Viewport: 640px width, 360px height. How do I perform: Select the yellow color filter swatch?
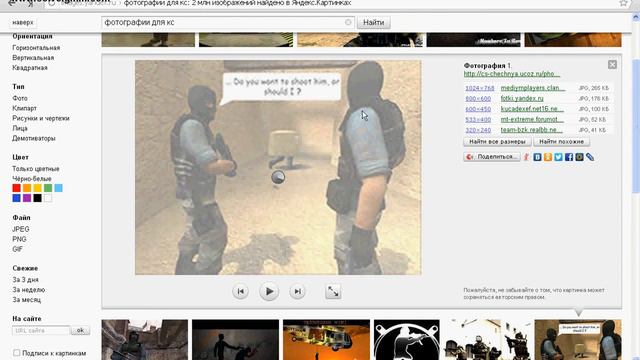38,188
